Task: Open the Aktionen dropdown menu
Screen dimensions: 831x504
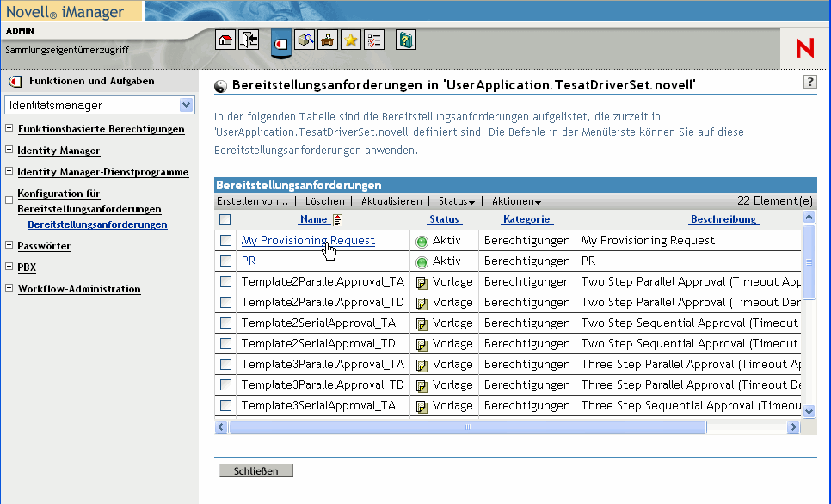Action: [516, 201]
